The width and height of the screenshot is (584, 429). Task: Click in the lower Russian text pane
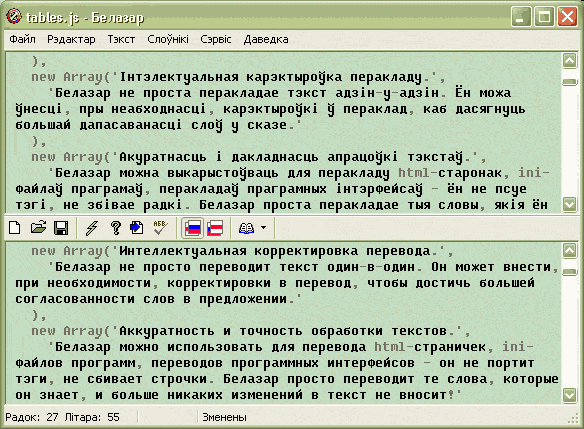point(283,322)
